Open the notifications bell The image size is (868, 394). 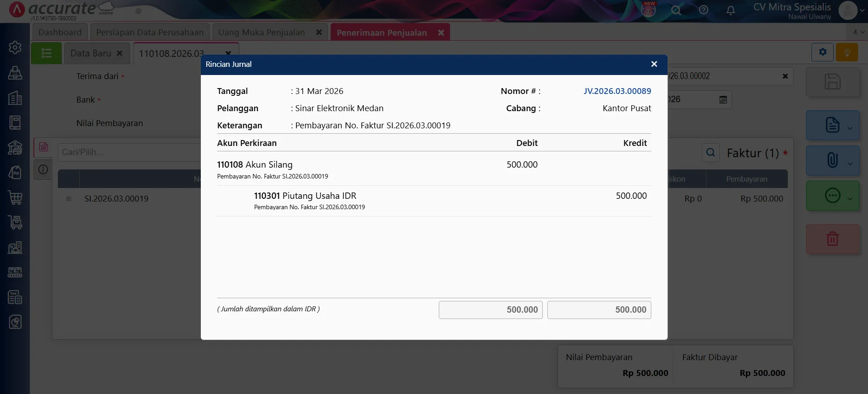pos(730,10)
